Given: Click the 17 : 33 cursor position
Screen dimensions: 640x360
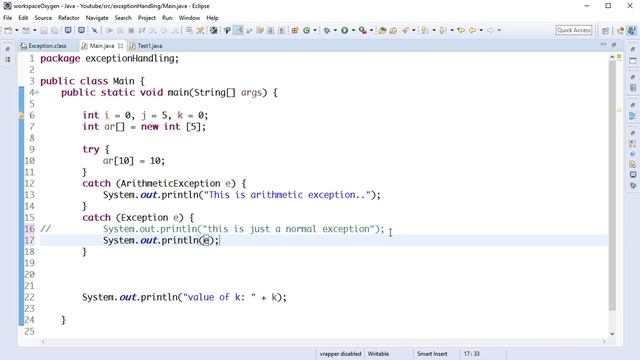Looking at the screenshot, I should point(471,354).
